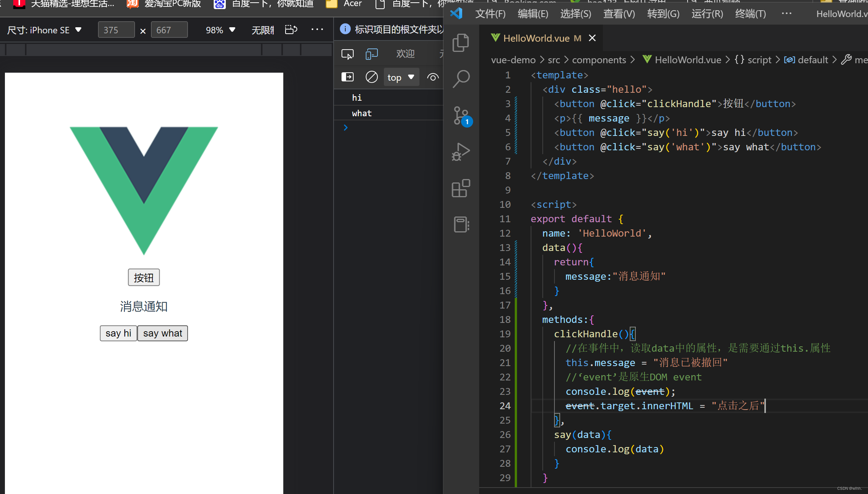Click the Extensions icon in sidebar

coord(462,189)
